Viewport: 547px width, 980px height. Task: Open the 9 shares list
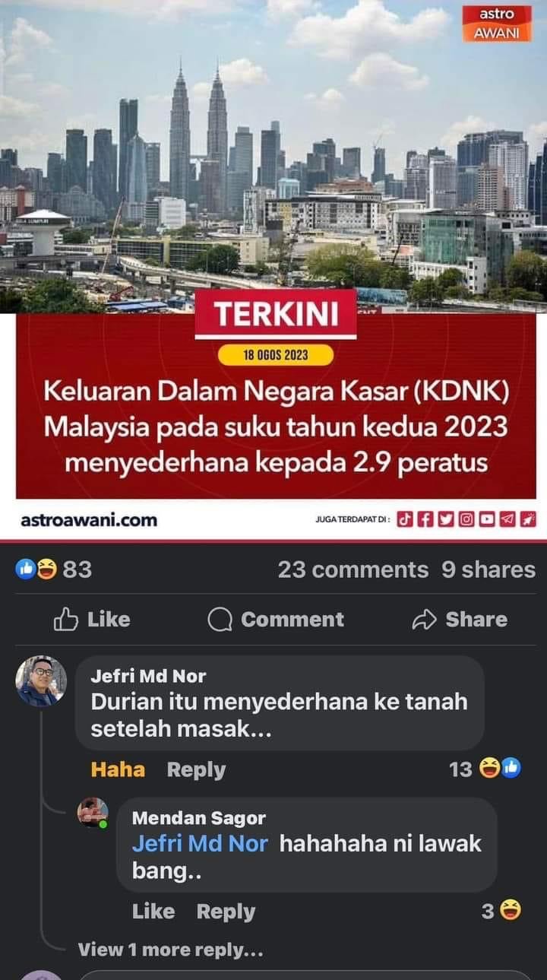click(489, 569)
